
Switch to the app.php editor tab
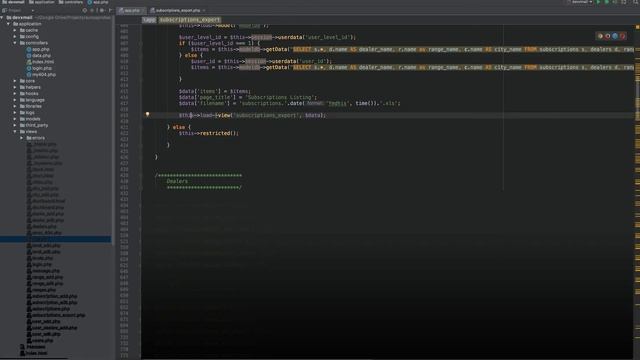coord(130,11)
